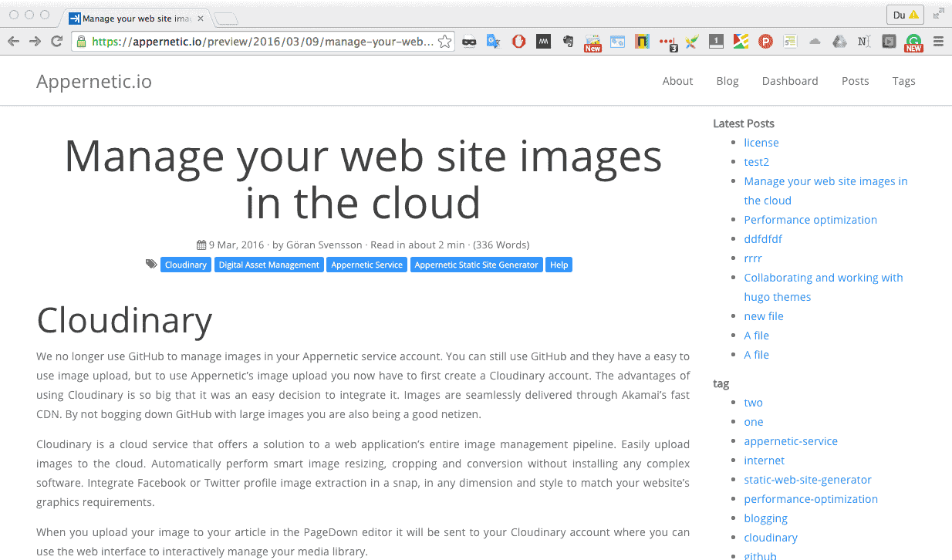952x560 pixels.
Task: Open the Blog menu item
Action: [x=728, y=81]
